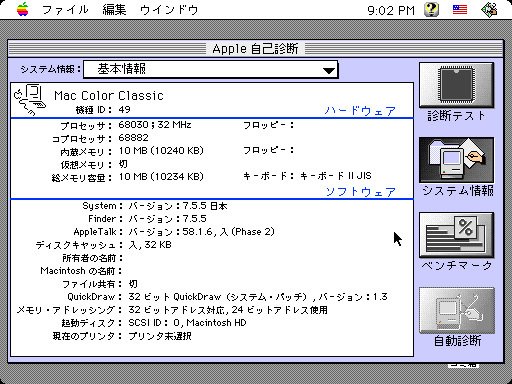Open the application switcher menu icon
Viewport: 512px width, 384px height.
pos(489,9)
